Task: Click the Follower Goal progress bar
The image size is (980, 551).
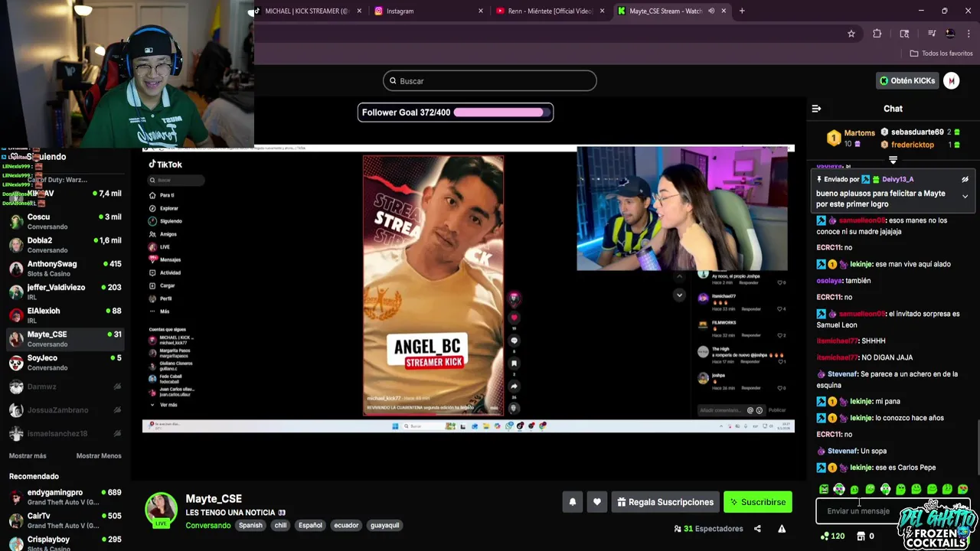Action: (x=456, y=112)
